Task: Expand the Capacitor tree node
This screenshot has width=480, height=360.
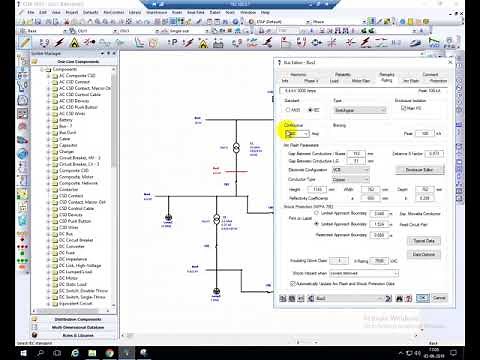Action: tap(48, 145)
